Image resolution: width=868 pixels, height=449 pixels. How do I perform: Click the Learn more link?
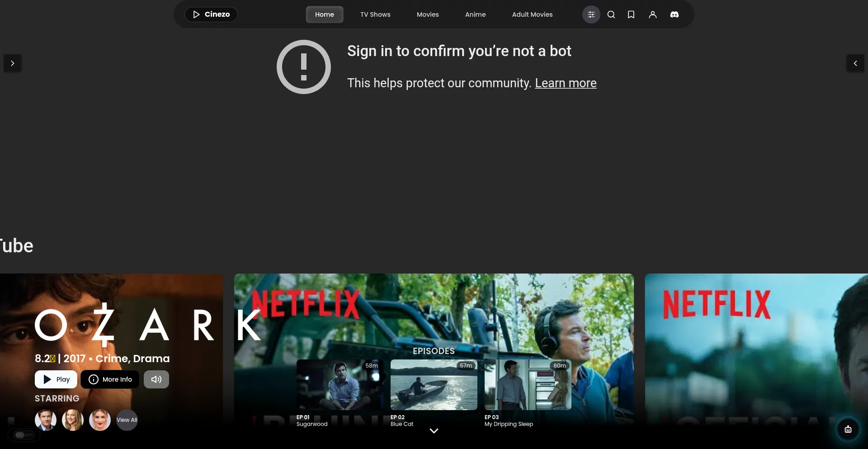point(566,83)
